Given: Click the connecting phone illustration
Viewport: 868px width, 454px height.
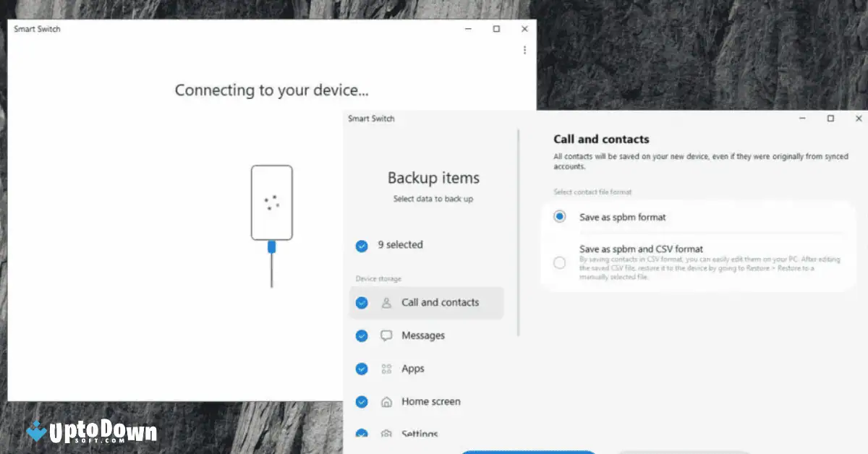Looking at the screenshot, I should point(270,203).
